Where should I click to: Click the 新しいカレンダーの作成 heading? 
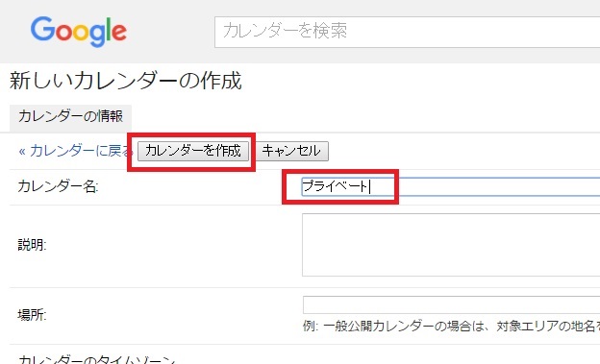pos(126,81)
